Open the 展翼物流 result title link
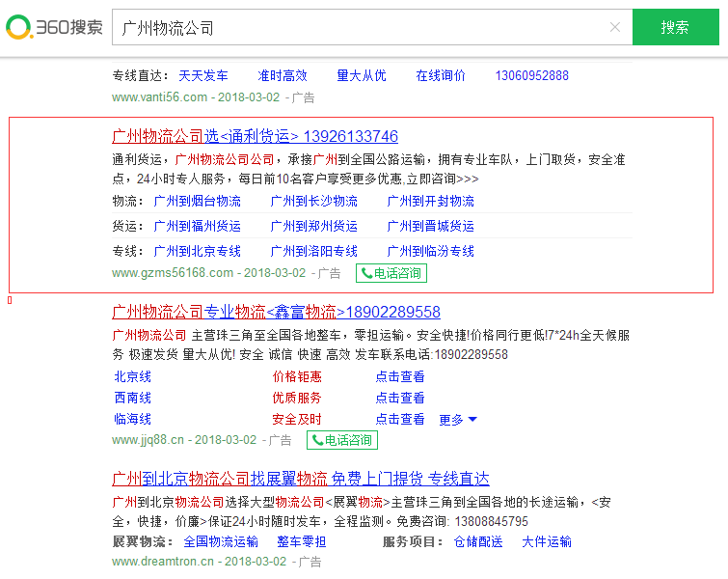The height and width of the screenshot is (579, 728). pos(300,479)
